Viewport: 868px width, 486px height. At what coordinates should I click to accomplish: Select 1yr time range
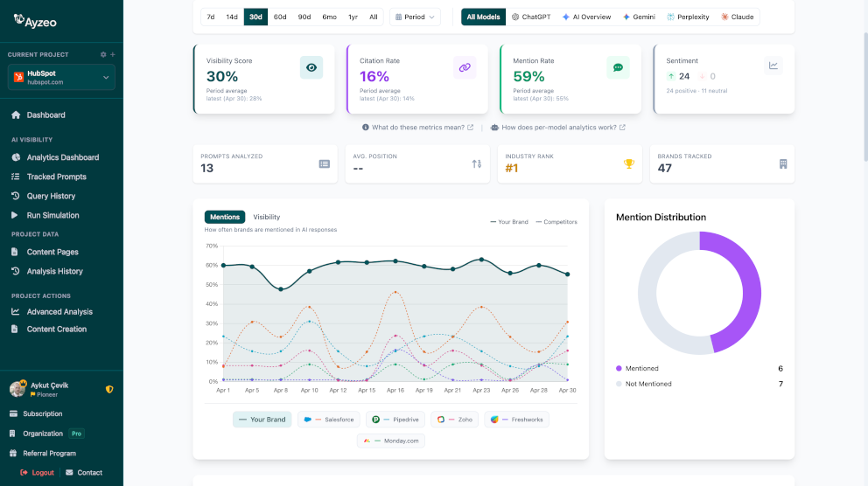[x=353, y=17]
